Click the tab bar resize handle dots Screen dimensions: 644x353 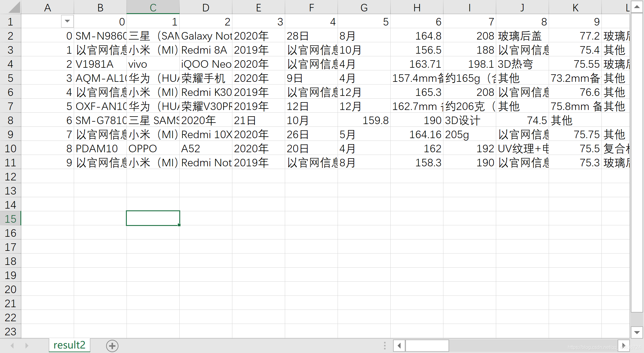pyautogui.click(x=385, y=346)
